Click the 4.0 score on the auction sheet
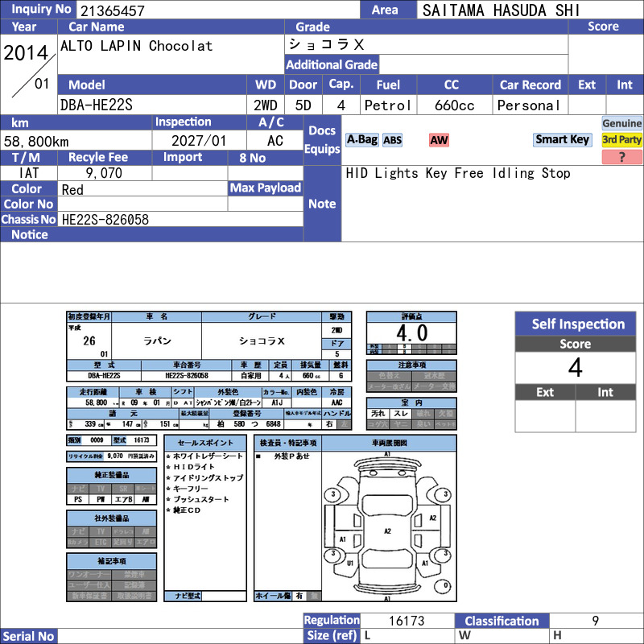Screen dimensions: 644x644 [411, 332]
